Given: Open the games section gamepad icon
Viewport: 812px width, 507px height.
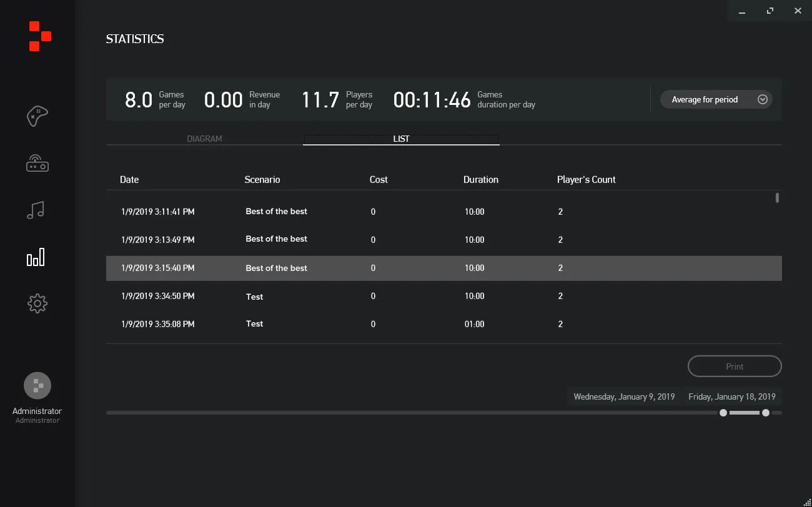Looking at the screenshot, I should coord(37,116).
